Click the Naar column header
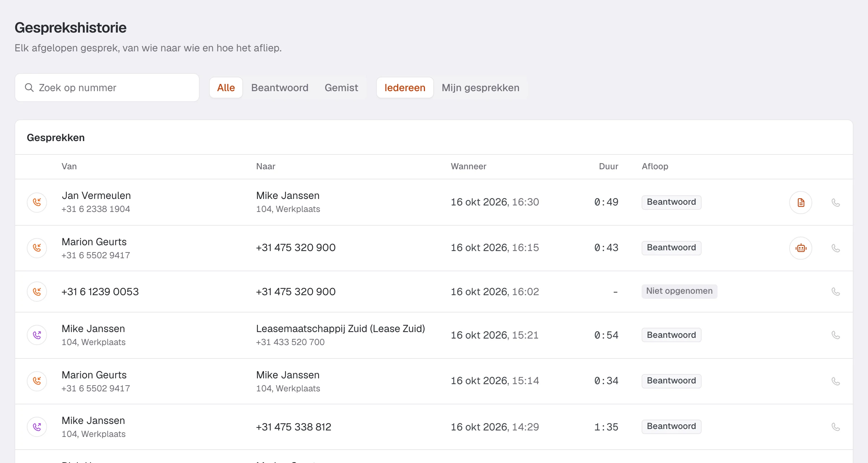Viewport: 868px width, 463px height. (x=266, y=166)
